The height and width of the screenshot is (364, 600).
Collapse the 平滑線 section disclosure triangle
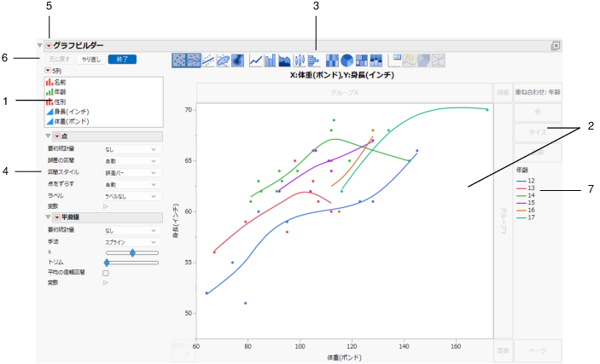(48, 217)
